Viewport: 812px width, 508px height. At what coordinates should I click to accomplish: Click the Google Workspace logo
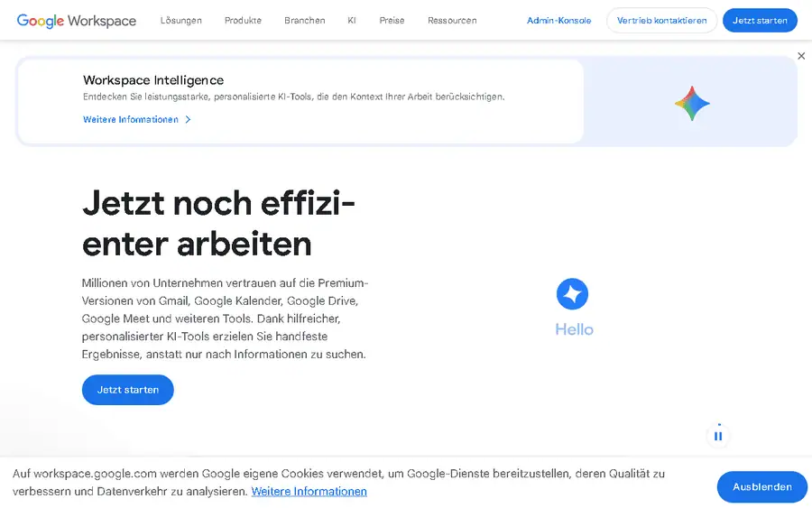pos(77,21)
